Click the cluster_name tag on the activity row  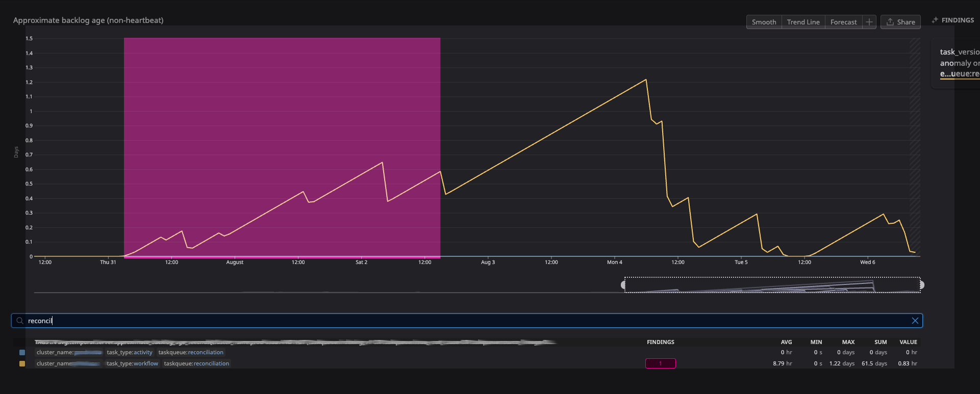point(69,352)
